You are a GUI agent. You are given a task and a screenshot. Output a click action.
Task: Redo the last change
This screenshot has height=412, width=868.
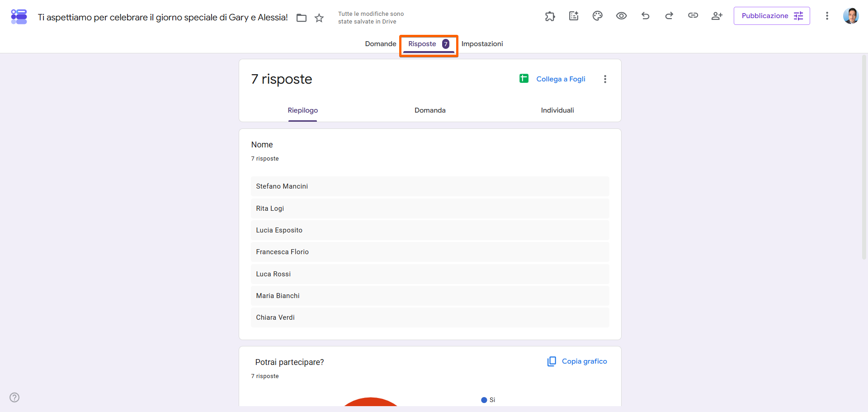669,16
